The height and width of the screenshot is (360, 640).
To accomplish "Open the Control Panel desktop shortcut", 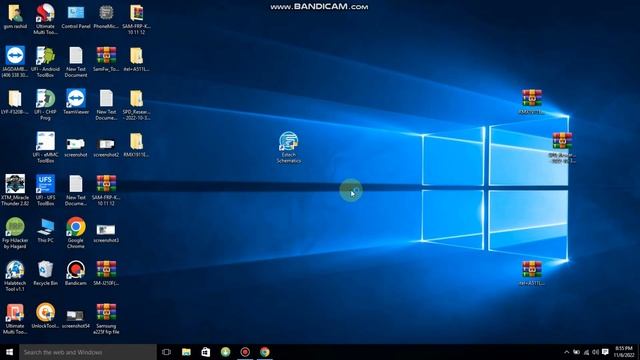I will click(x=76, y=16).
